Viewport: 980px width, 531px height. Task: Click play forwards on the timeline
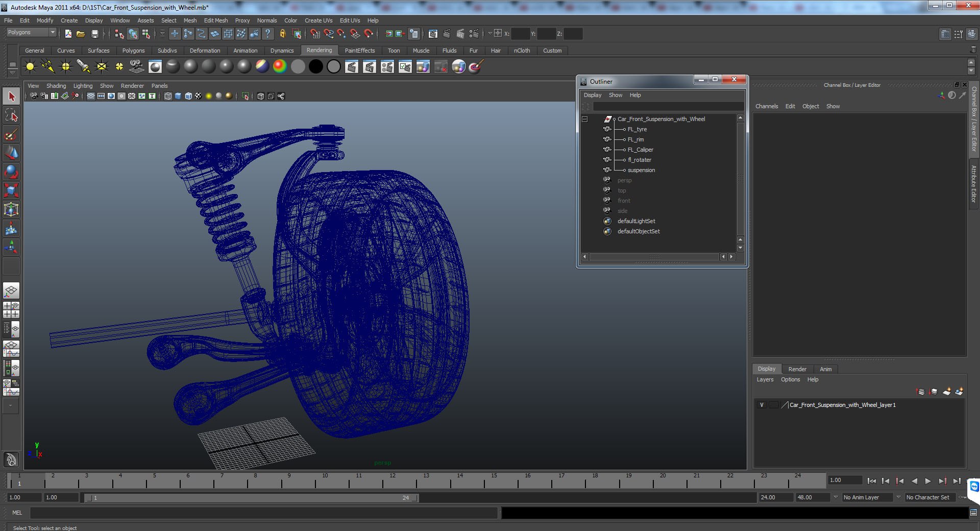coord(928,481)
